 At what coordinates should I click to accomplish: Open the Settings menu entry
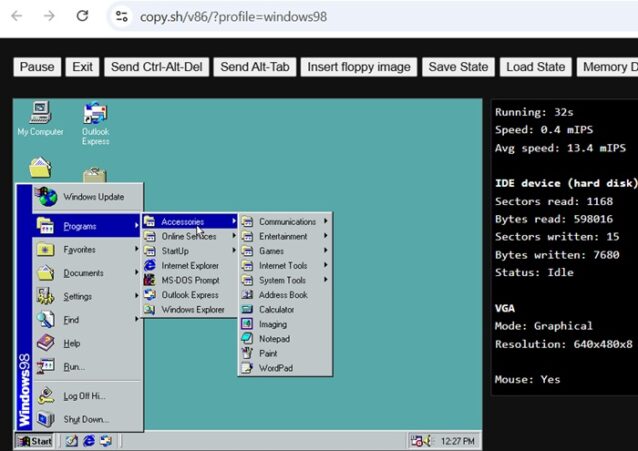point(87,296)
